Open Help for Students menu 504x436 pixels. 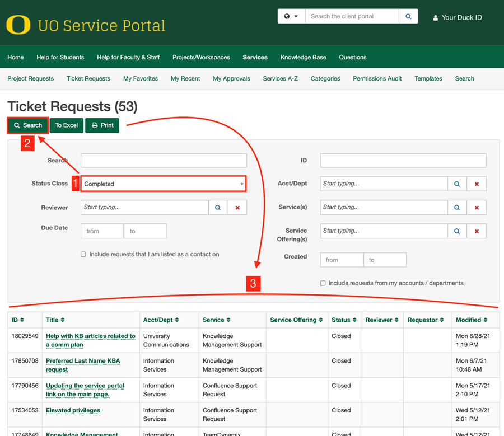click(x=60, y=57)
